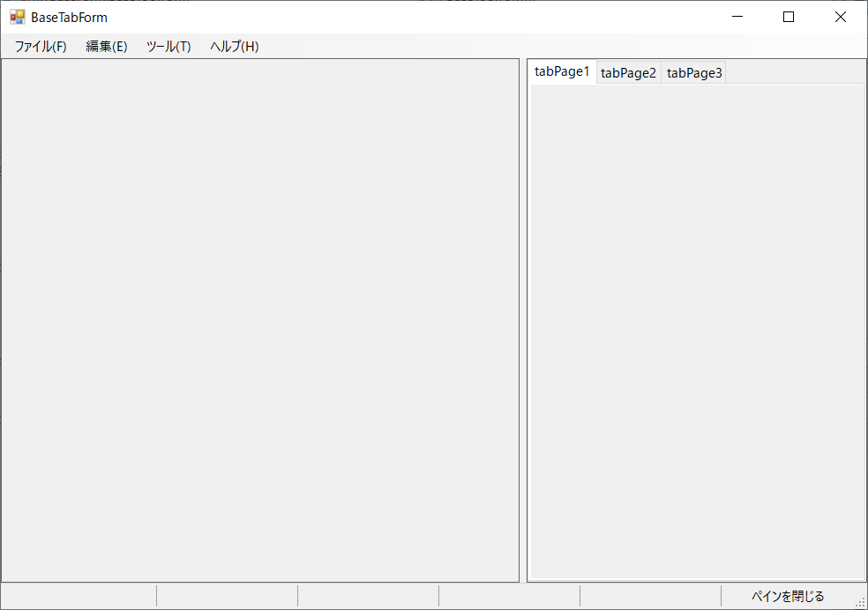Switch to the tabPage2 tab
This screenshot has width=868, height=610.
pos(629,73)
